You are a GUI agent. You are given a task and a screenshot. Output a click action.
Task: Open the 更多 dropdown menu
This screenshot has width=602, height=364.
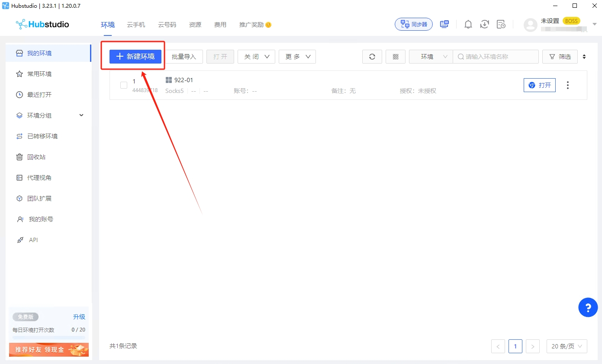(297, 57)
